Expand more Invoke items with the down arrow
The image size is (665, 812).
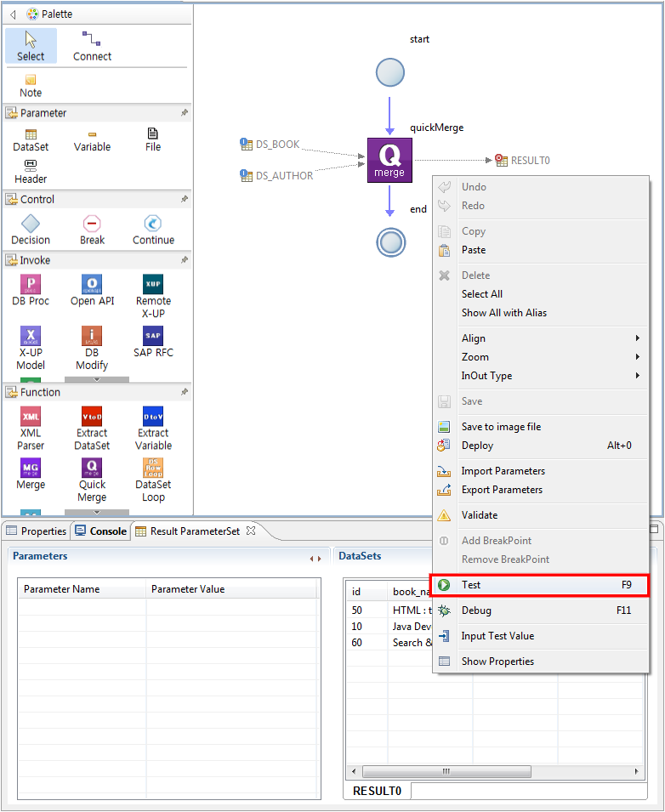coord(97,379)
